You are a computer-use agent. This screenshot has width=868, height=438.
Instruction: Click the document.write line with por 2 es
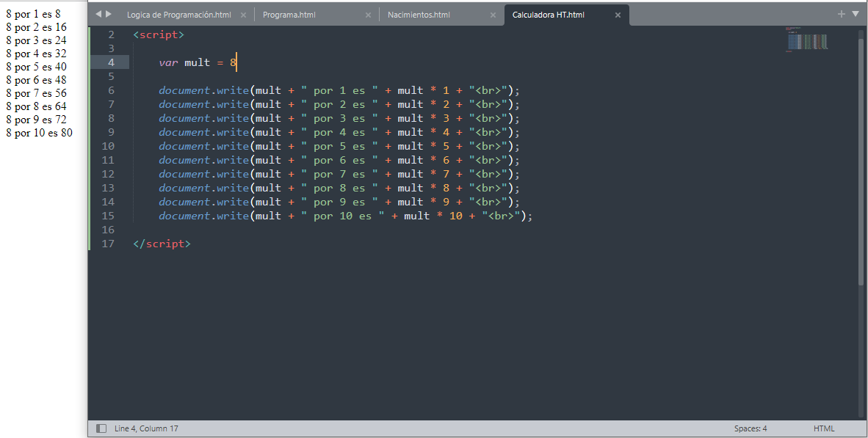click(x=339, y=104)
